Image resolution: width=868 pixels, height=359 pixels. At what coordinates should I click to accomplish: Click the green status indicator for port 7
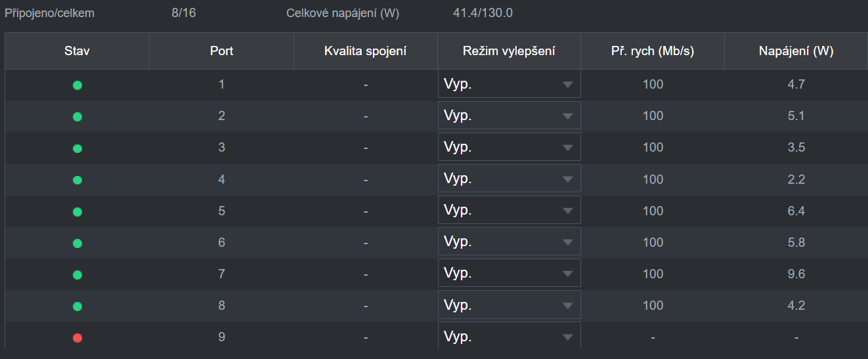tap(77, 275)
